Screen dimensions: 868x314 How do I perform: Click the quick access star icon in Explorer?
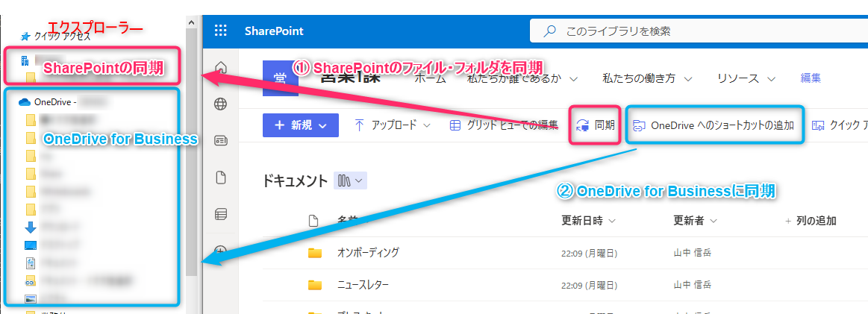pyautogui.click(x=25, y=37)
